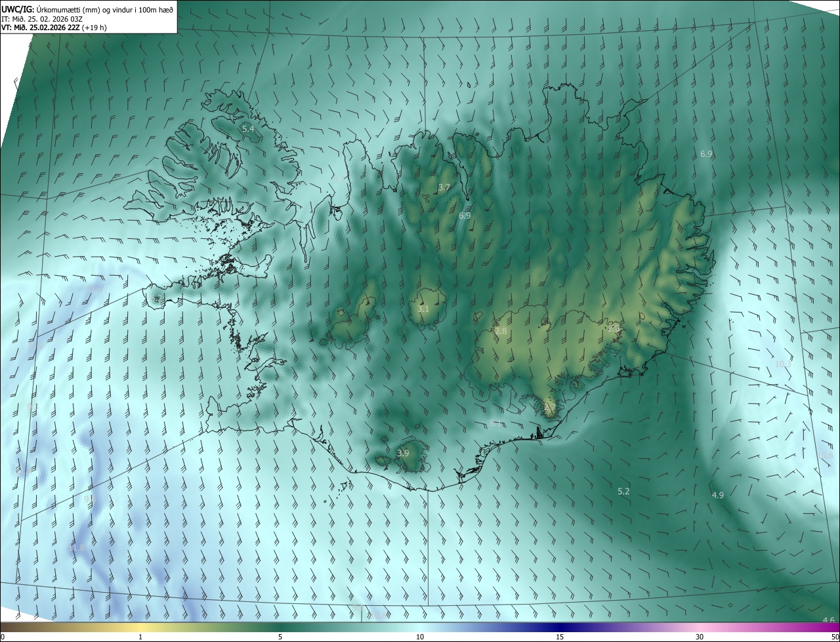Click the color scale tick label 0
This screenshot has height=642, width=840.
3,637
